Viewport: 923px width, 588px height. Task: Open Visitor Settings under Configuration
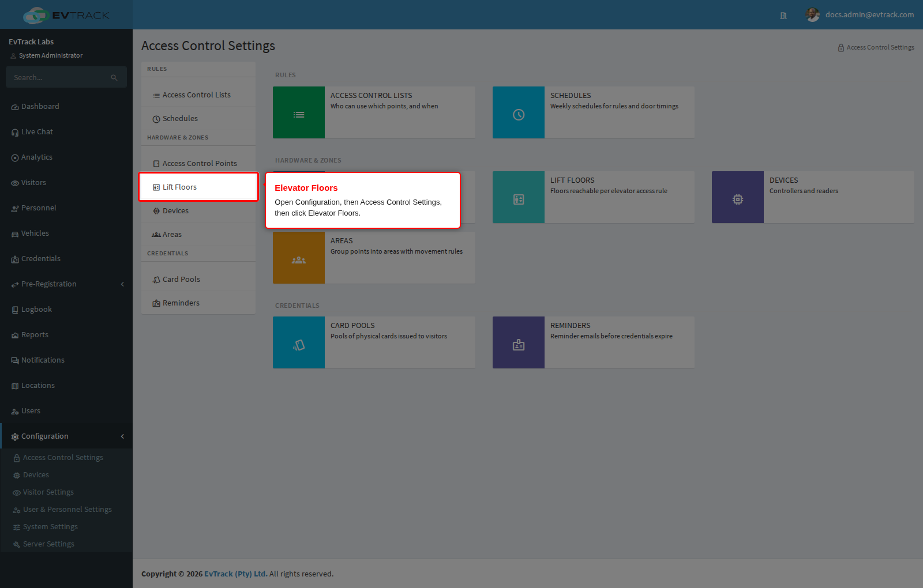66,492
